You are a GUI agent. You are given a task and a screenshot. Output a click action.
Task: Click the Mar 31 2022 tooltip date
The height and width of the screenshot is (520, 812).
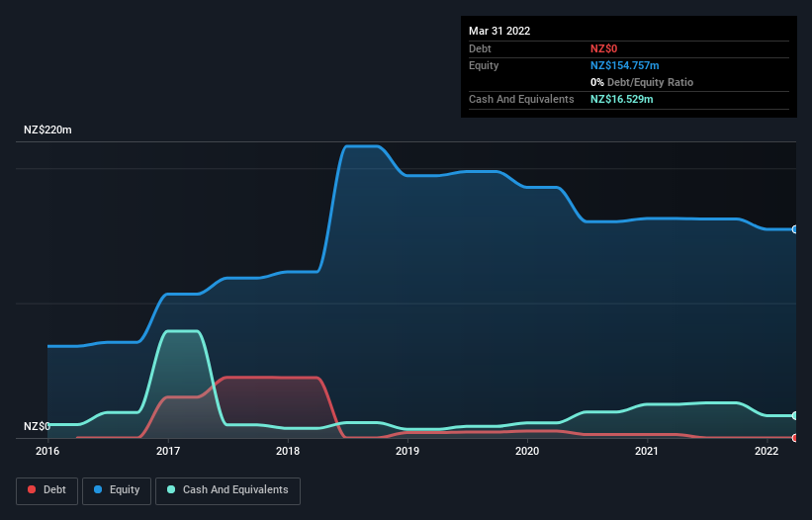(x=499, y=31)
